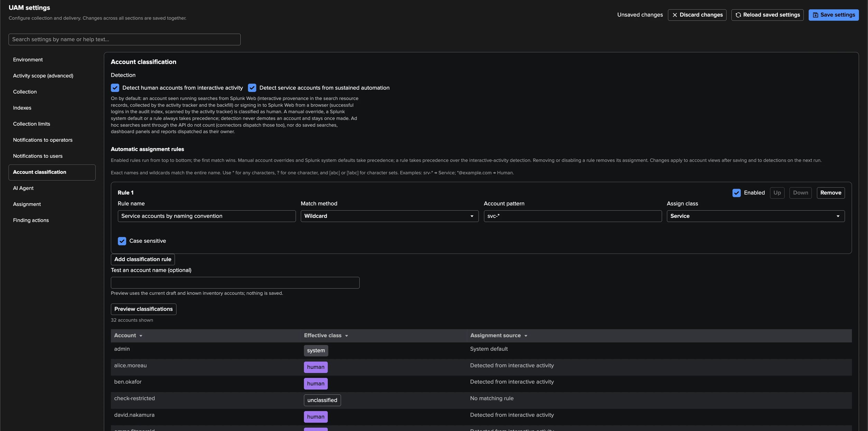Image resolution: width=868 pixels, height=431 pixels.
Task: Click the Discard changes X icon
Action: pyautogui.click(x=675, y=15)
